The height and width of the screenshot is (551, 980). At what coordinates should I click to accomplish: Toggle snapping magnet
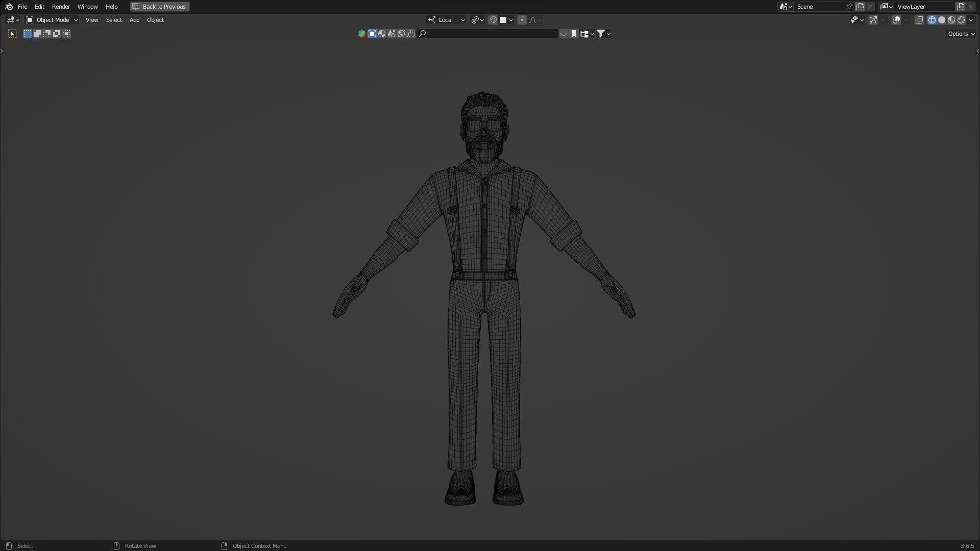[x=493, y=20]
